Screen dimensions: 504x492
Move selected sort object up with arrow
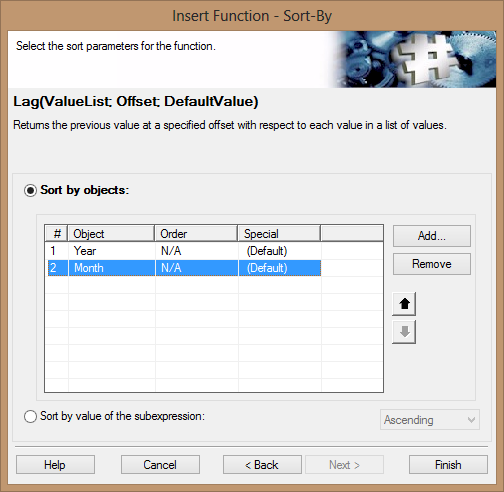click(404, 304)
